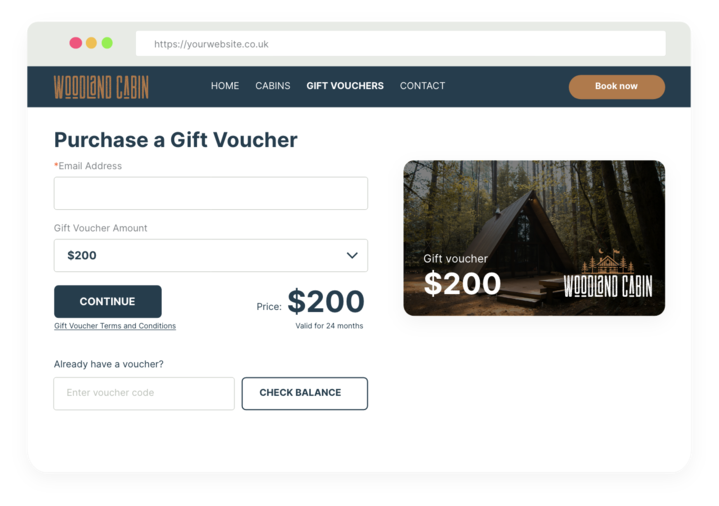Click the Book now button
The image size is (719, 506).
617,87
